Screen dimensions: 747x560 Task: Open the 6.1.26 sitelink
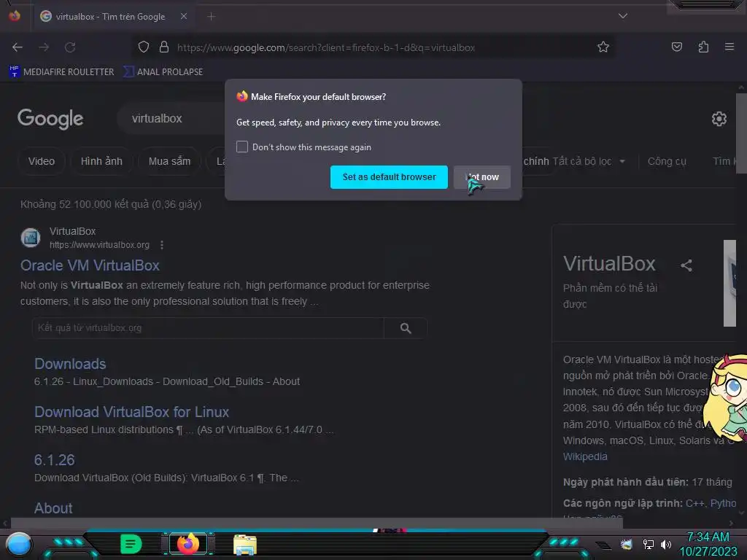coord(54,460)
